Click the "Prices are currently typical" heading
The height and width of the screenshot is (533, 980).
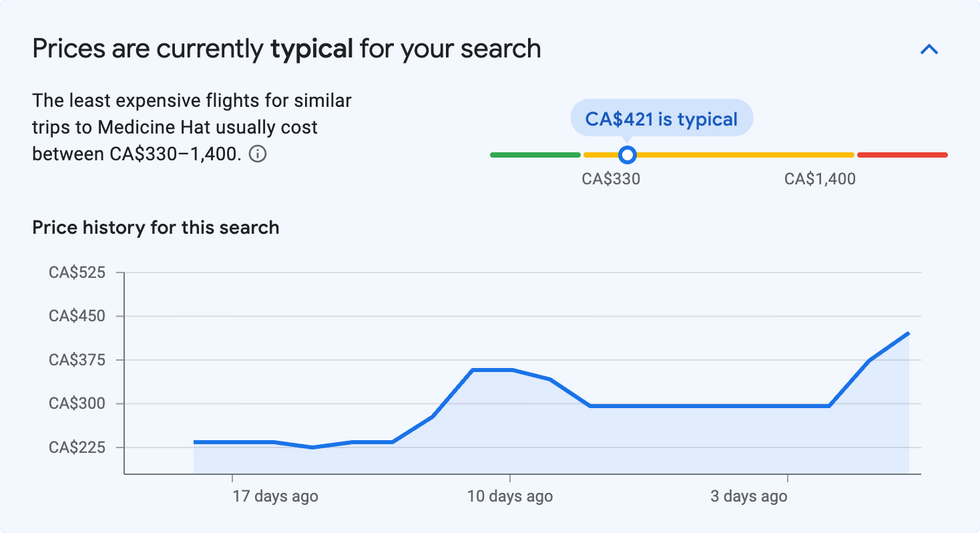click(x=286, y=49)
